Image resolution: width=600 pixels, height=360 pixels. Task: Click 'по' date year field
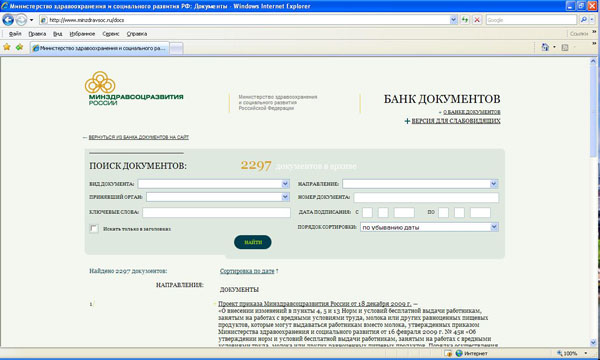480,212
